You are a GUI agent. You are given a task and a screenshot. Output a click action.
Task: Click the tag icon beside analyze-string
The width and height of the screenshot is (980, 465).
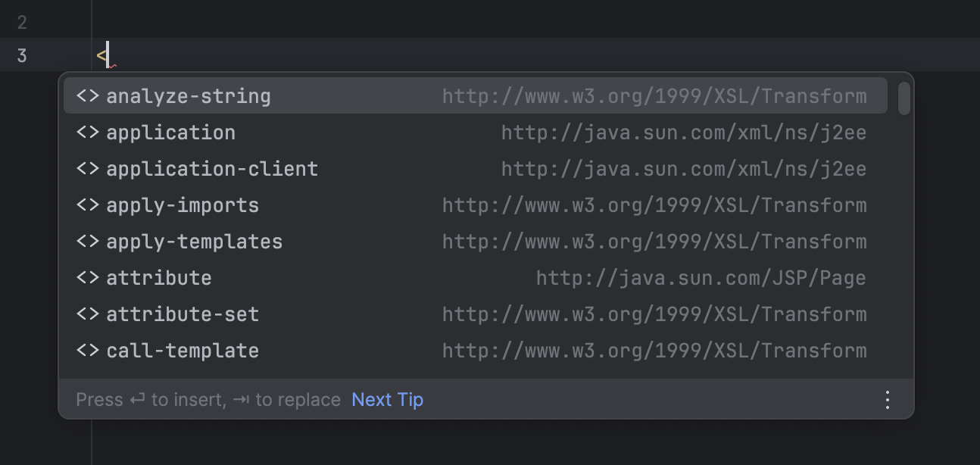click(86, 95)
